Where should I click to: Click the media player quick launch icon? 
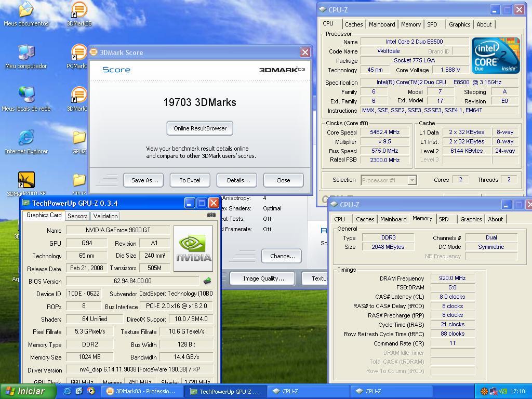(x=91, y=391)
